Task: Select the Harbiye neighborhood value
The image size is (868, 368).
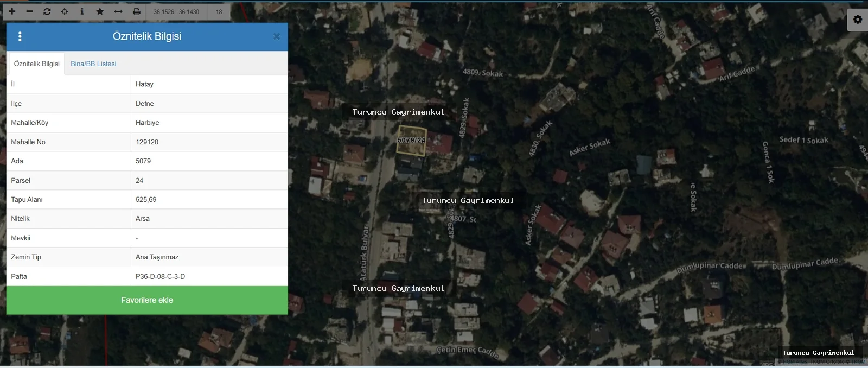Action: coord(147,123)
